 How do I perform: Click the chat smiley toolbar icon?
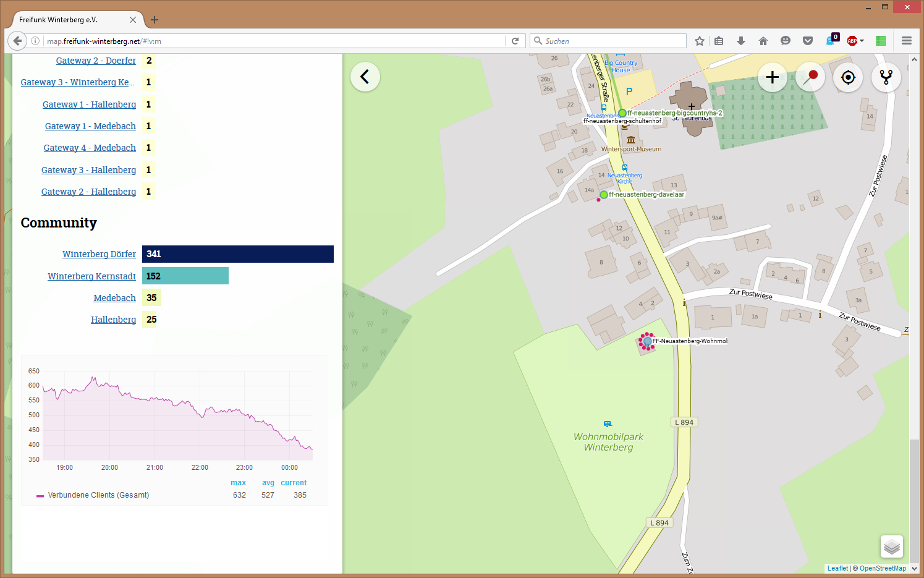coord(786,41)
